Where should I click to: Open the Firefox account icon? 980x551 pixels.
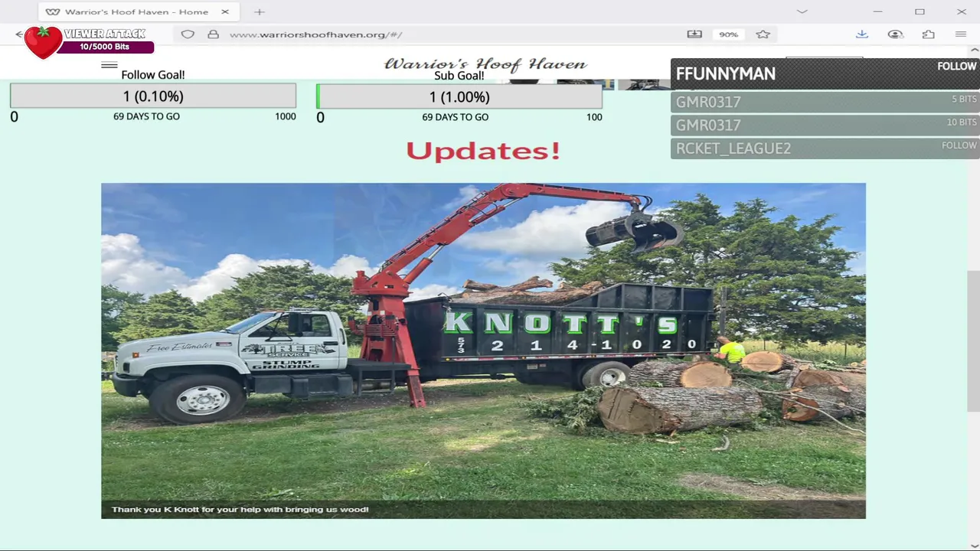pos(895,34)
